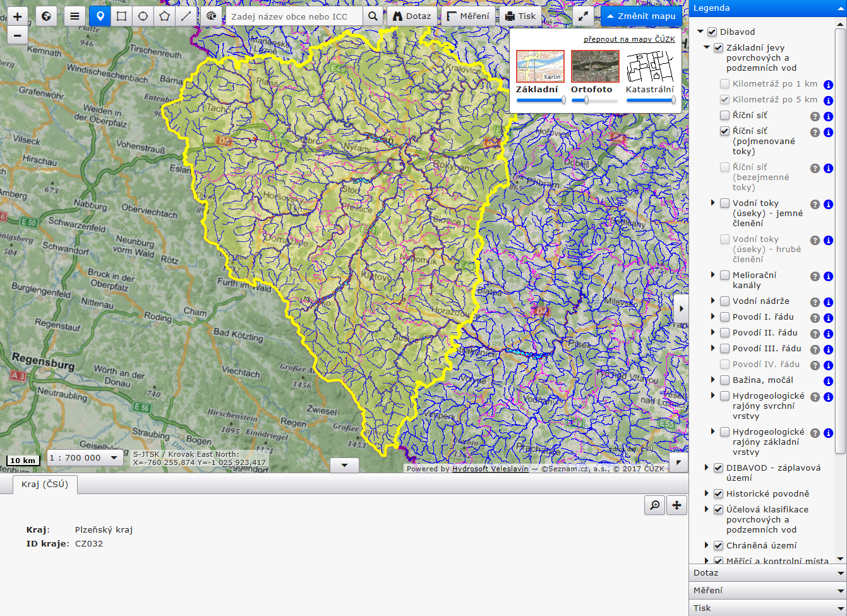847x616 pixels.
Task: Select the line selection tool
Action: pyautogui.click(x=186, y=16)
